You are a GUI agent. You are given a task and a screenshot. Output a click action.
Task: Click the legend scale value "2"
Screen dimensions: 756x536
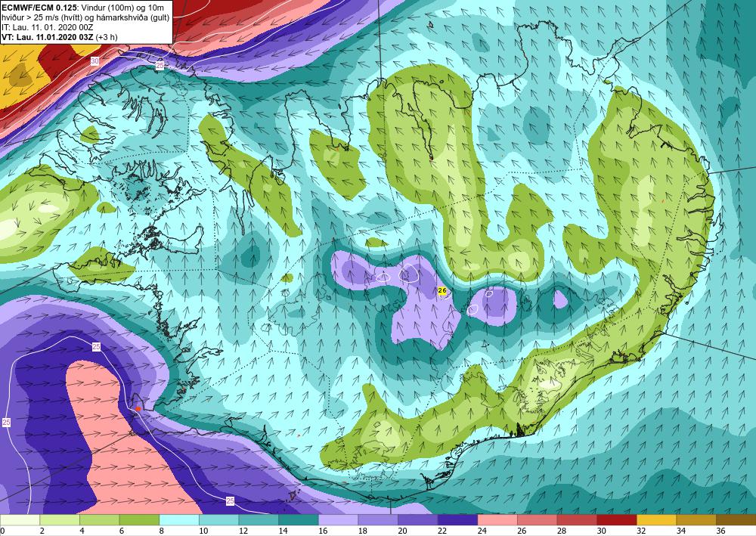coord(42,531)
